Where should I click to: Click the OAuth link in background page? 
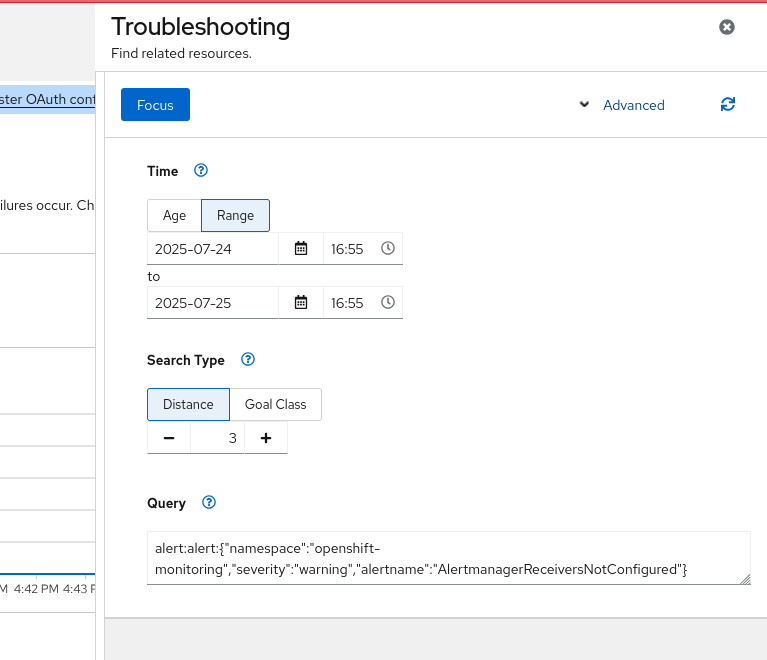click(x=47, y=99)
